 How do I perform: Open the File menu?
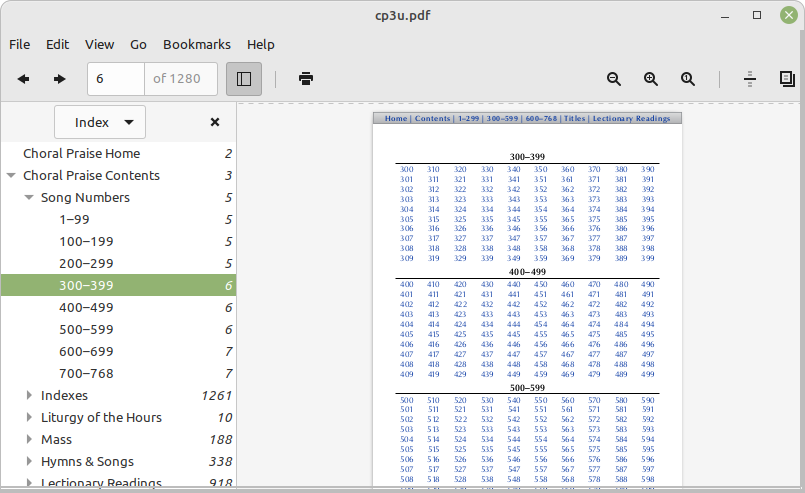point(20,45)
